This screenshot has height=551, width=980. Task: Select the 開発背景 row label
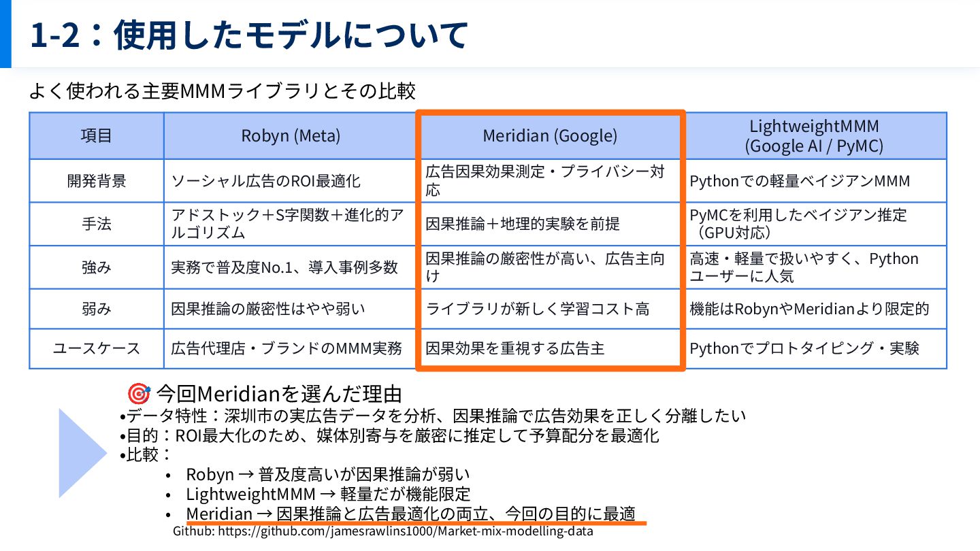click(x=97, y=181)
